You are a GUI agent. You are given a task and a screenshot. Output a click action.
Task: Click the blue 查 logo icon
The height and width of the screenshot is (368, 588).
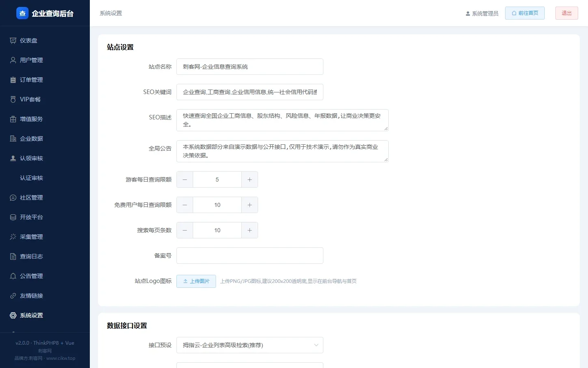tap(22, 13)
